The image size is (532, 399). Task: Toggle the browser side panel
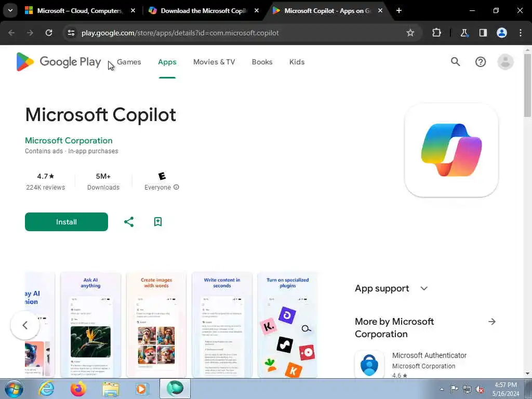tap(483, 33)
